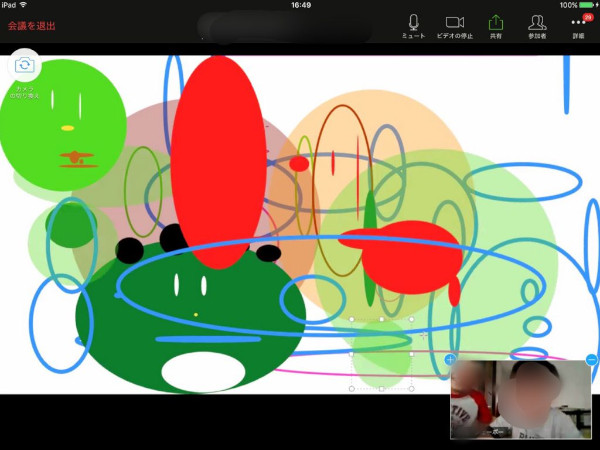Open the 参加者 participants list

(537, 26)
